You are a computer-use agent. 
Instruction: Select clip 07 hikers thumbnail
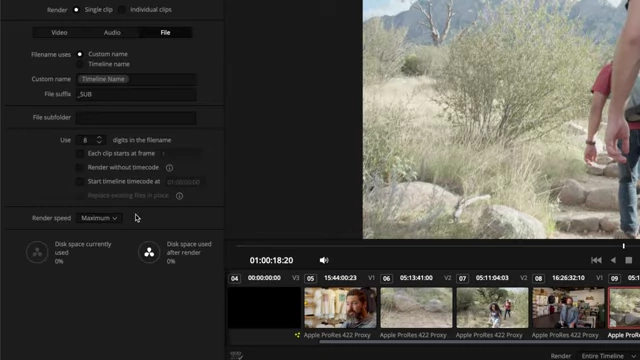pyautogui.click(x=492, y=307)
